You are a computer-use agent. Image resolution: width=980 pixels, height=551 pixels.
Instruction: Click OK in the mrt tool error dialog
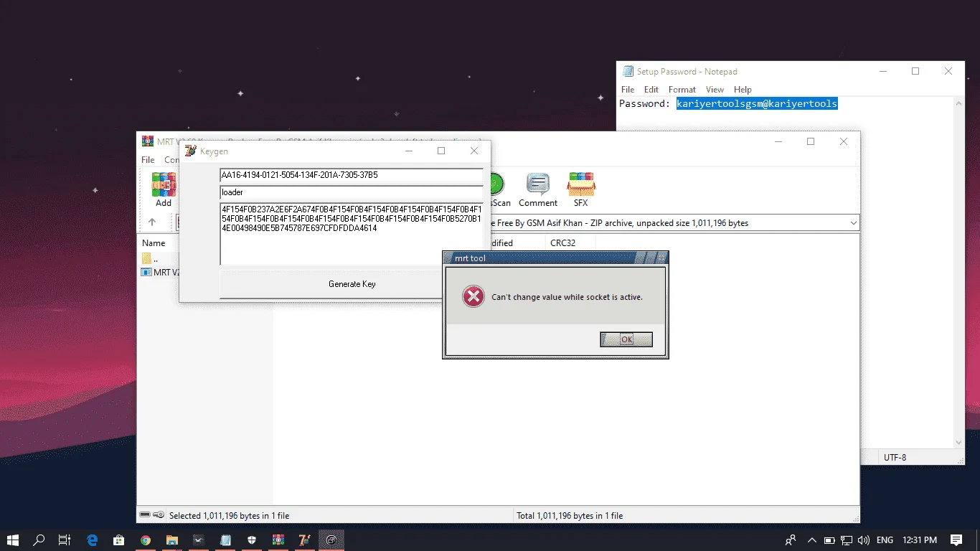(626, 339)
